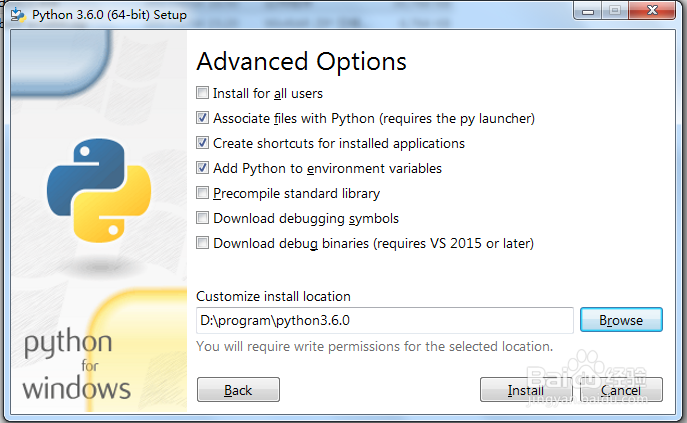Click the write permissions notice text
The width and height of the screenshot is (687, 423).
(x=375, y=346)
